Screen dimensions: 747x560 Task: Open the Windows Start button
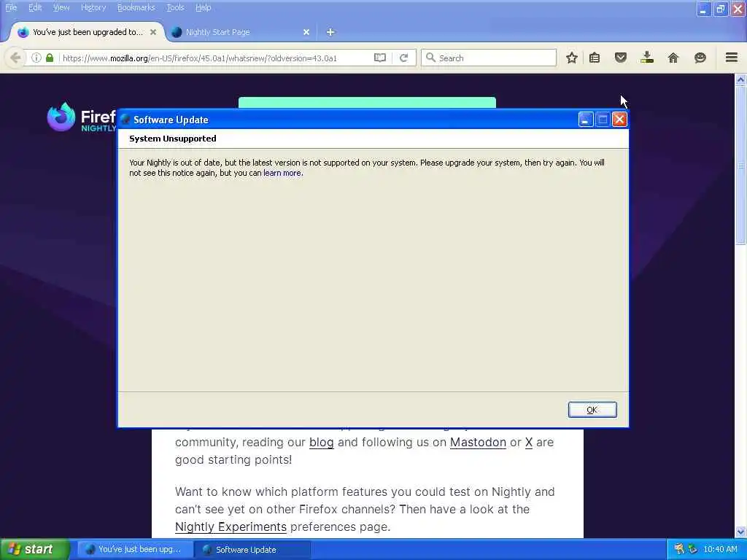[x=35, y=549]
